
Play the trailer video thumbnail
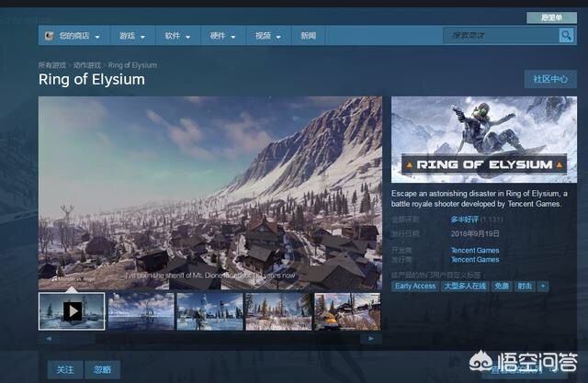[x=72, y=311]
